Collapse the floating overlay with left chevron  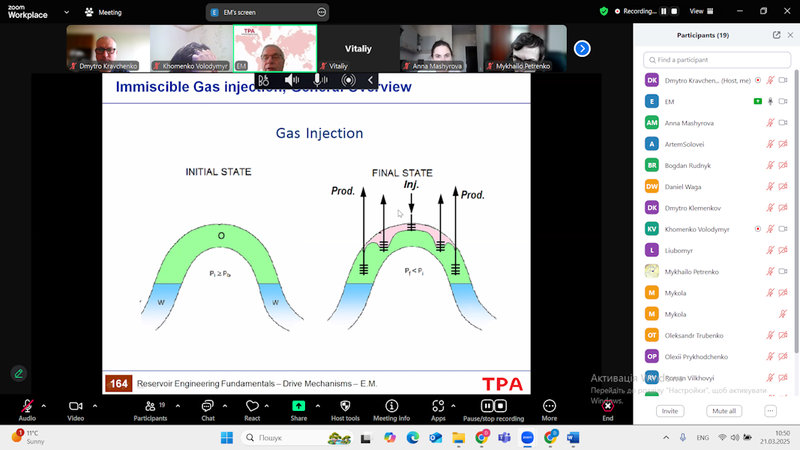click(x=370, y=80)
